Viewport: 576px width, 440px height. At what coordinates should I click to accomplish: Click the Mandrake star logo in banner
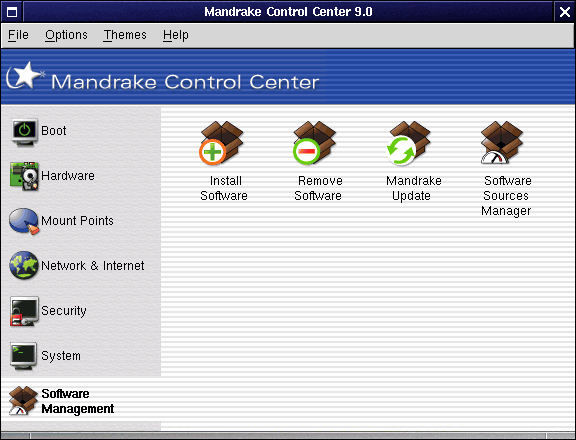pyautogui.click(x=25, y=75)
